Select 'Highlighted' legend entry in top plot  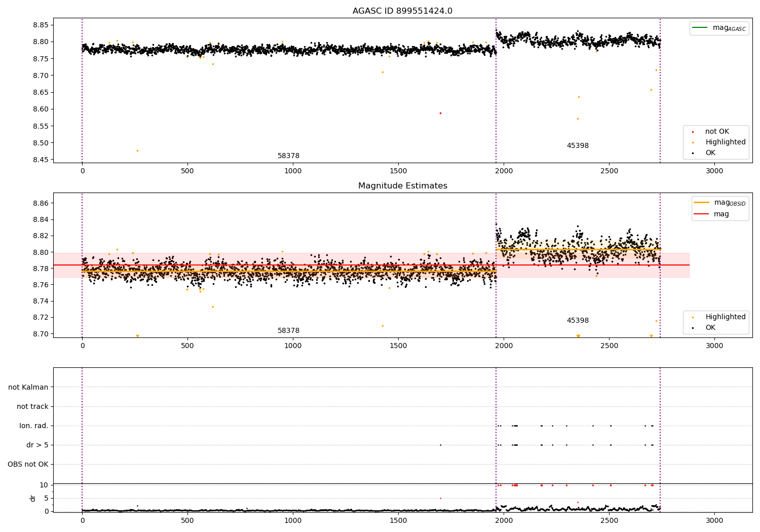coord(726,142)
